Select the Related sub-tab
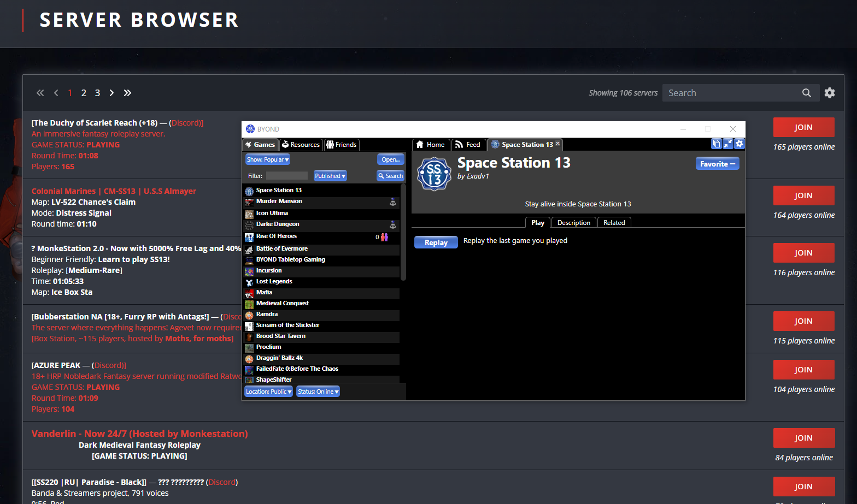 click(x=614, y=223)
